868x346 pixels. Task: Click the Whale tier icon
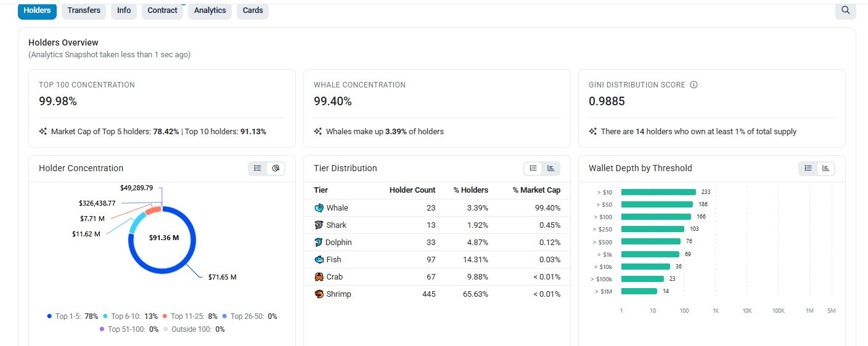tap(319, 208)
